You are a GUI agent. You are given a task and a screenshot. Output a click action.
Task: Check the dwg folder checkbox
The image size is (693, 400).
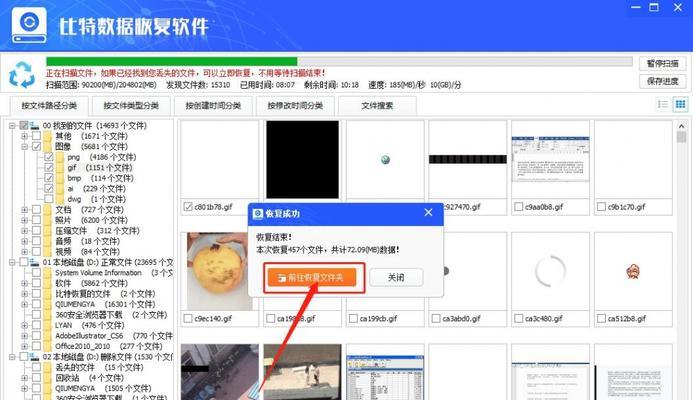(x=49, y=199)
